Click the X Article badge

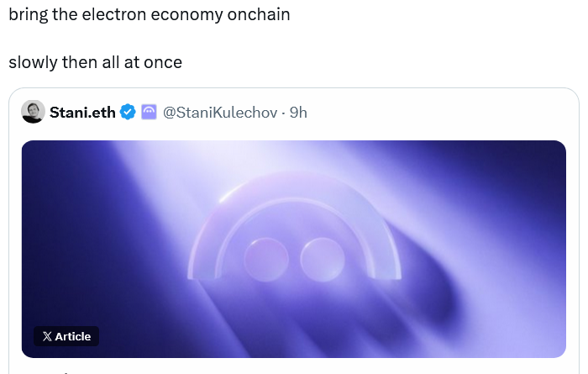point(66,336)
